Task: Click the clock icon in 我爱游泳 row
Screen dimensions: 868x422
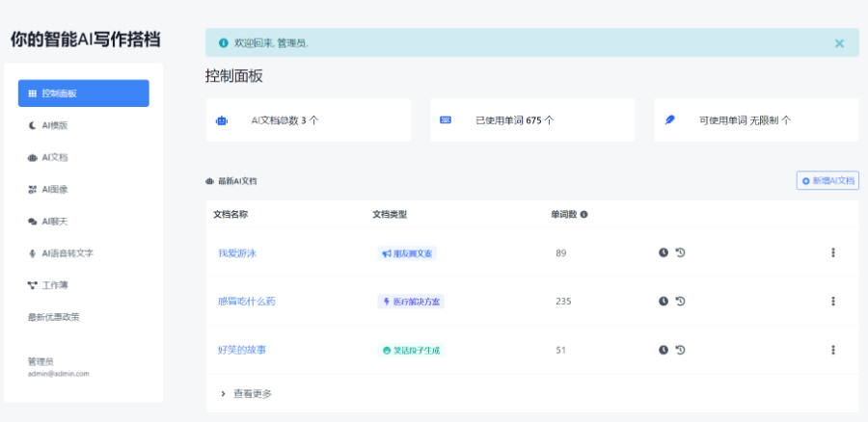Action: [x=664, y=252]
